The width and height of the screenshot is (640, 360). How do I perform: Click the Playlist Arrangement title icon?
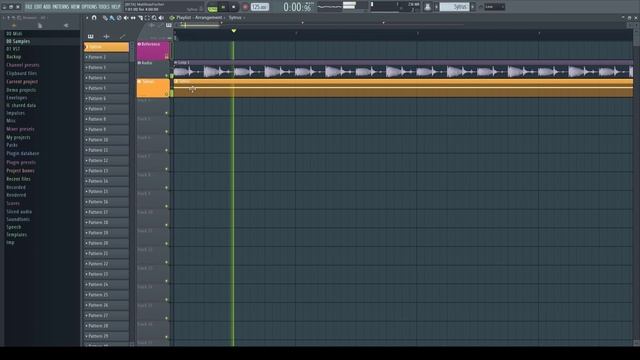point(172,18)
